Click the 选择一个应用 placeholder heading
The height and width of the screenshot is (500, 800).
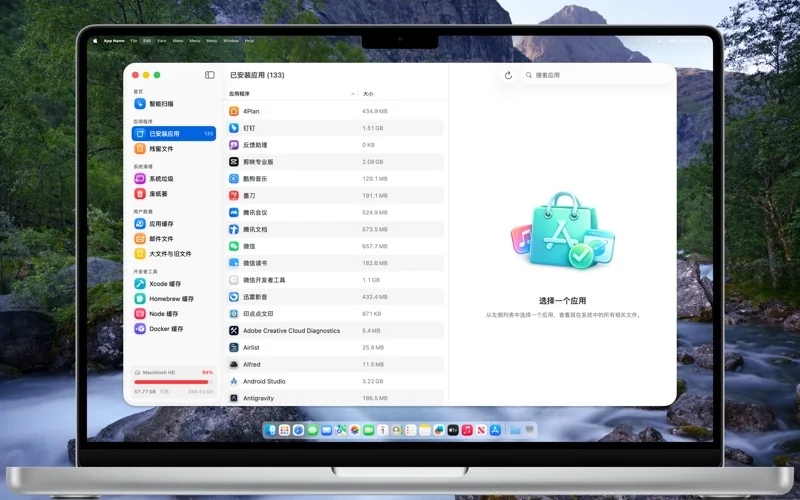pyautogui.click(x=562, y=301)
